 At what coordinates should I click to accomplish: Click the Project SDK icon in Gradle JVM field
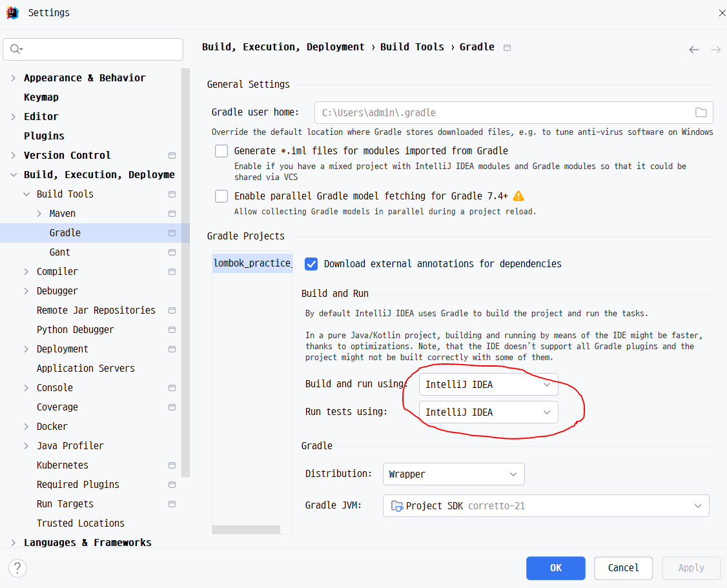[x=397, y=506]
